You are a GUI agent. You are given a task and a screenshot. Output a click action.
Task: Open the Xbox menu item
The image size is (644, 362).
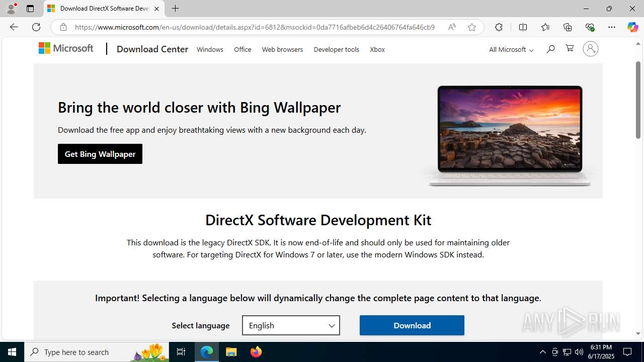pos(377,49)
